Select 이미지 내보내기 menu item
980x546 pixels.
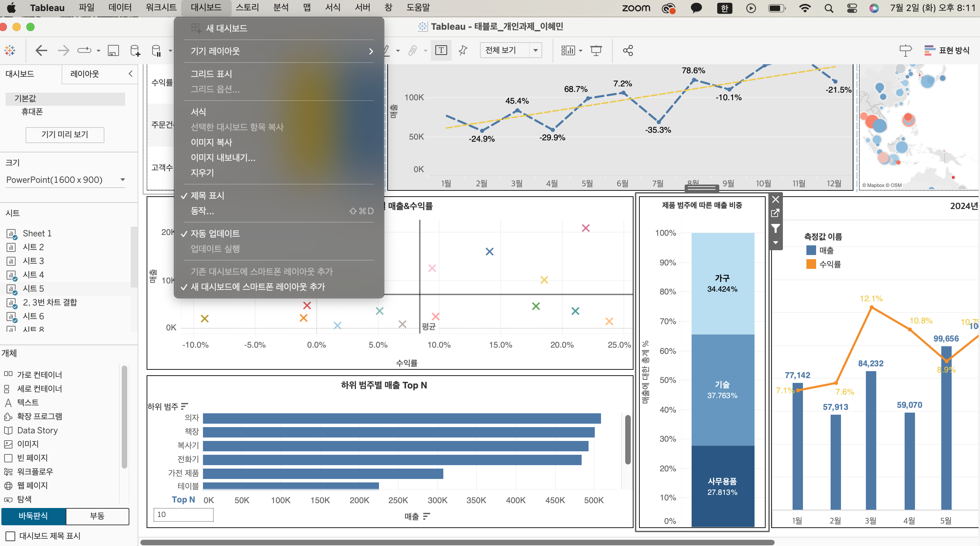(223, 158)
